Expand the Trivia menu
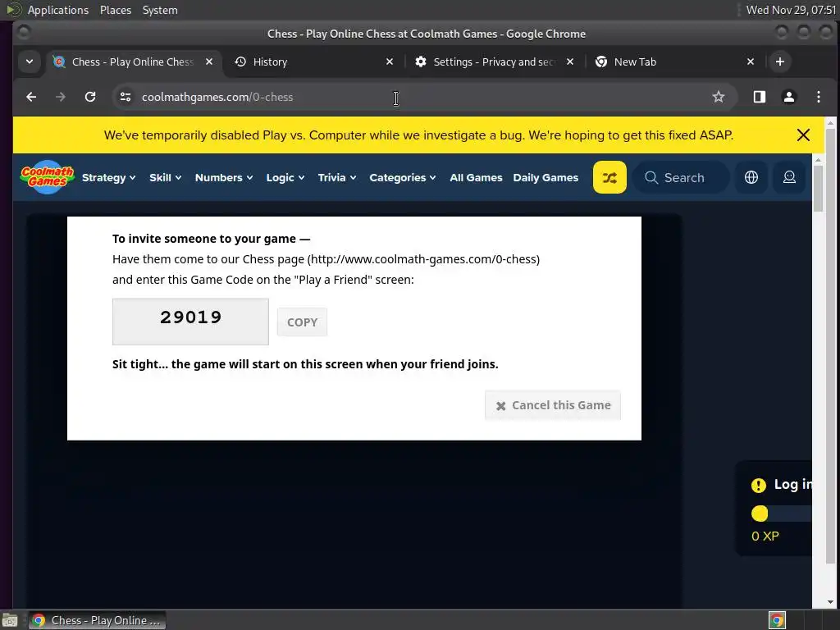The height and width of the screenshot is (630, 840). point(336,177)
